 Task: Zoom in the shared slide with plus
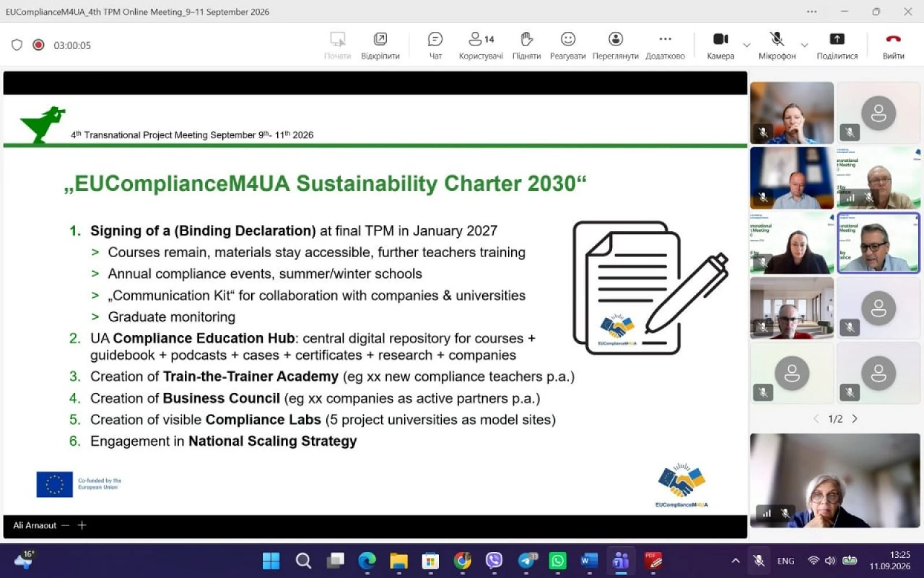pos(82,525)
